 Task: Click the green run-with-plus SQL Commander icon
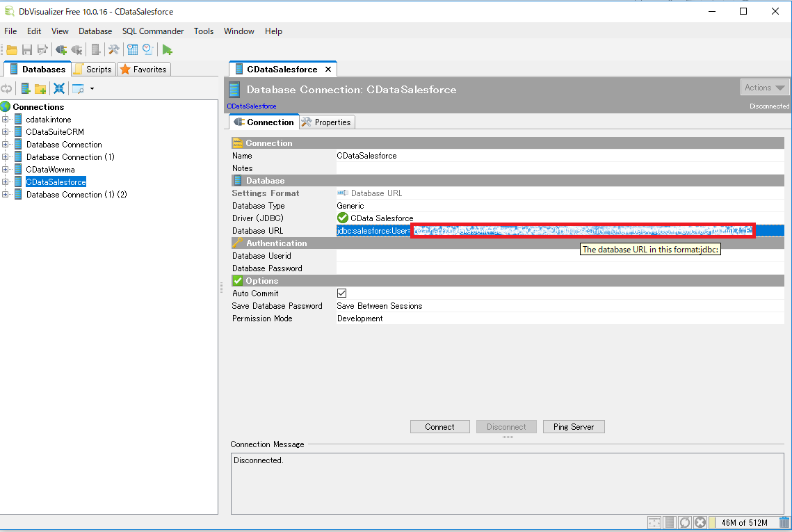167,49
